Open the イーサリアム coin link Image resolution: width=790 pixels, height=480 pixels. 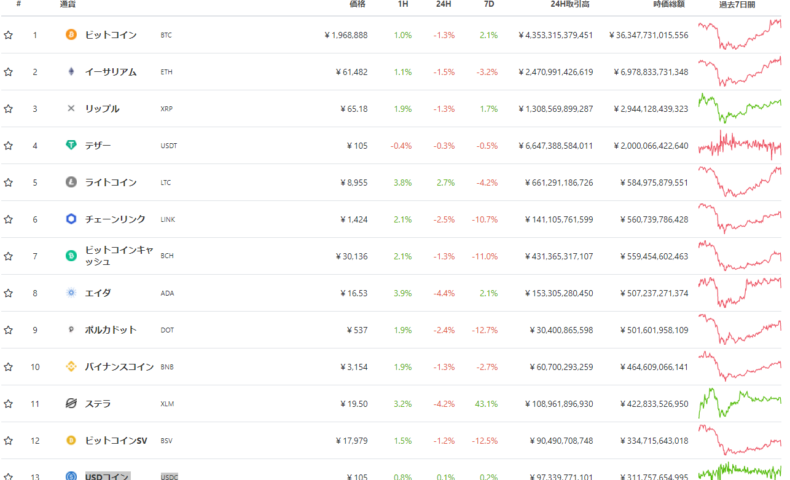tap(110, 72)
